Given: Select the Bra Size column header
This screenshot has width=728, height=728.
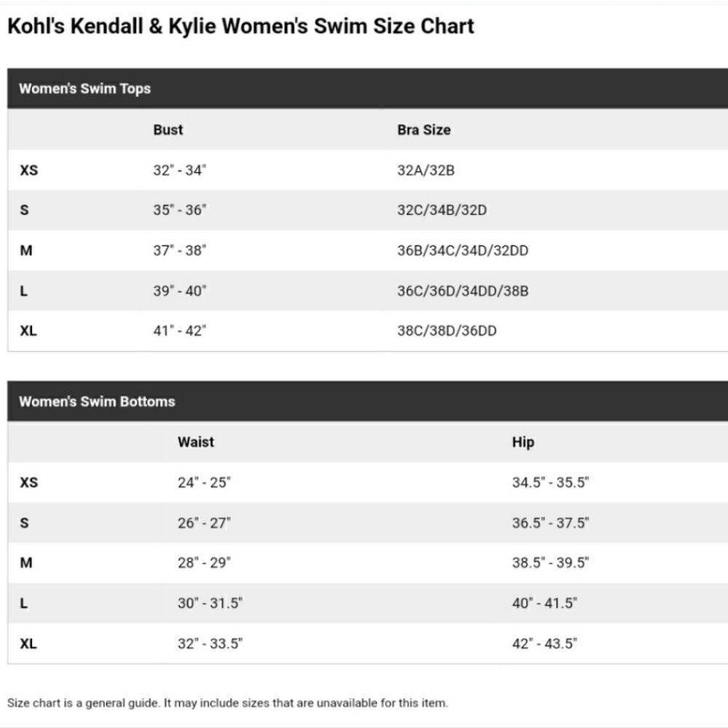Looking at the screenshot, I should pos(424,130).
